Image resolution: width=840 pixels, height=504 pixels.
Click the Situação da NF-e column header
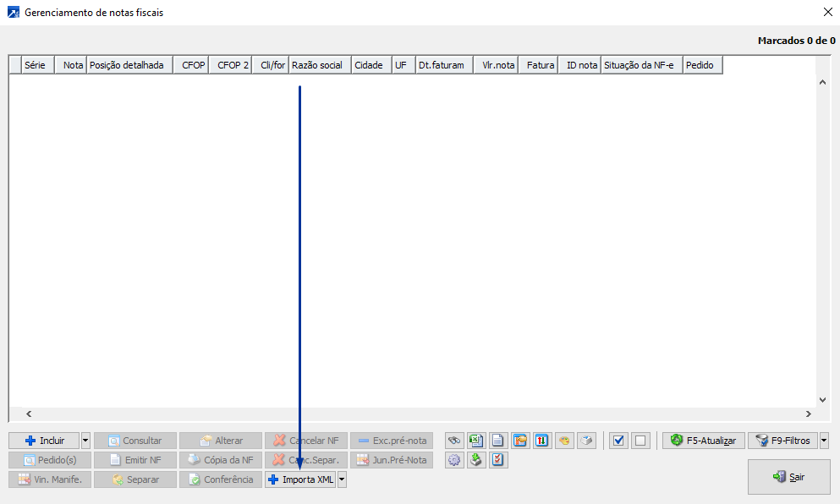coord(642,65)
